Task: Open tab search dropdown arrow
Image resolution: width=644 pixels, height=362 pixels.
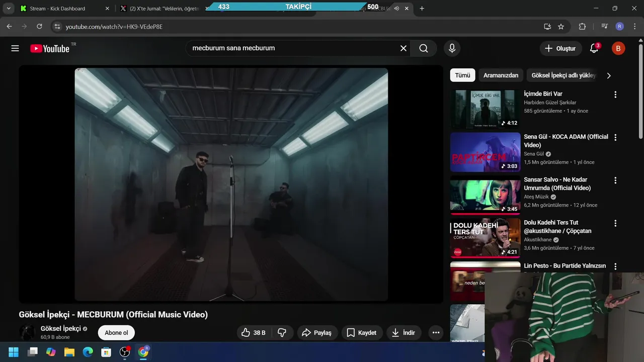Action: 9,9
